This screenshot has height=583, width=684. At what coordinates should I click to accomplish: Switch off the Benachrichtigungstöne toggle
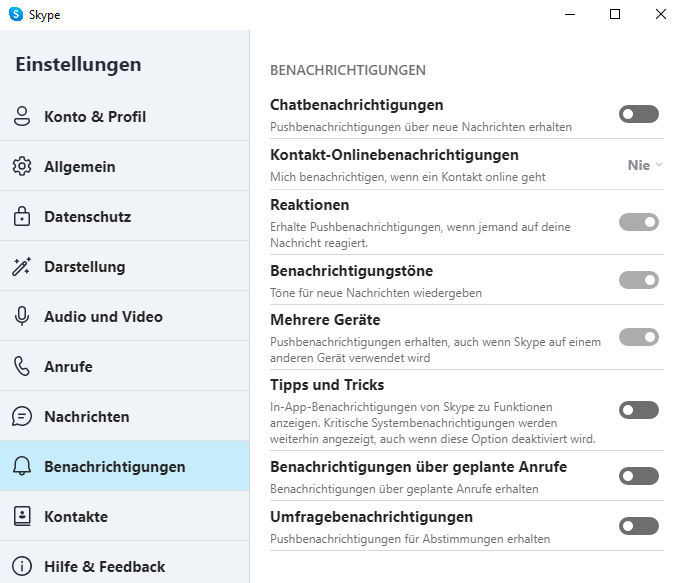[639, 280]
